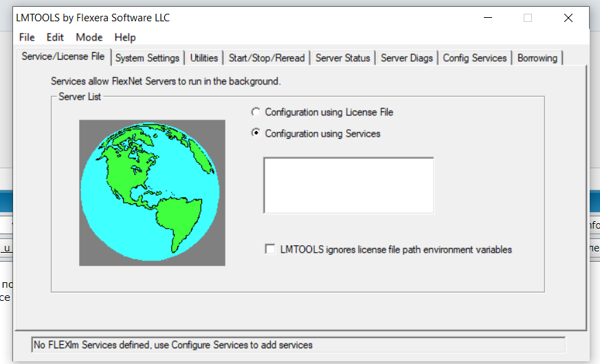600x364 pixels.
Task: Open the Start/Stop/Reread tab
Action: pos(267,58)
